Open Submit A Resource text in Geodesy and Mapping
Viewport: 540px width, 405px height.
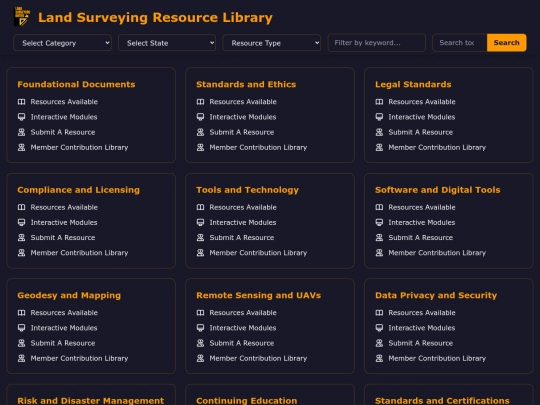point(63,343)
